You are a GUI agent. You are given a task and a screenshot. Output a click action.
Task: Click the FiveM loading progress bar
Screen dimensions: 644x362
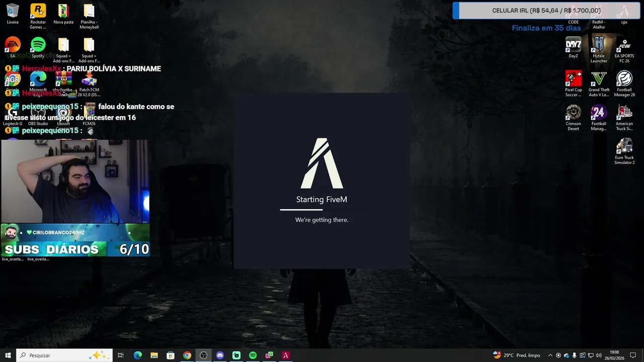click(322, 210)
